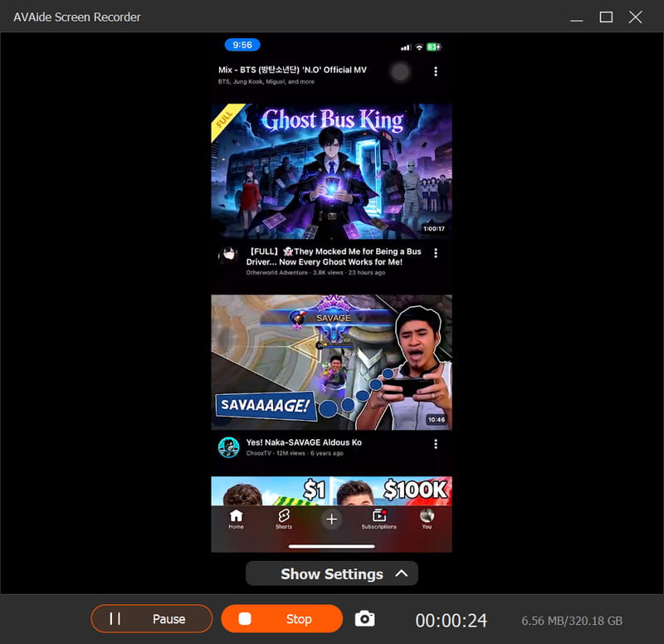Pause the screen recording
664x644 pixels.
152,618
